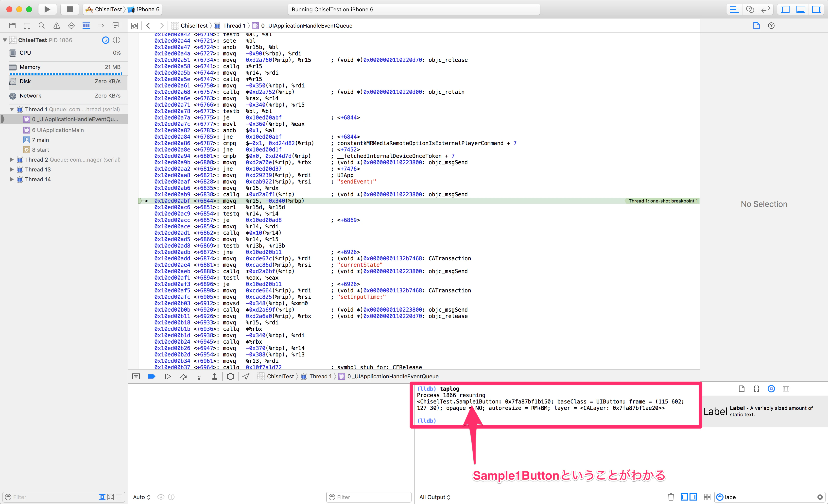The height and width of the screenshot is (504, 828).
Task: Click Simulate Location arrow icon
Action: pyautogui.click(x=246, y=377)
